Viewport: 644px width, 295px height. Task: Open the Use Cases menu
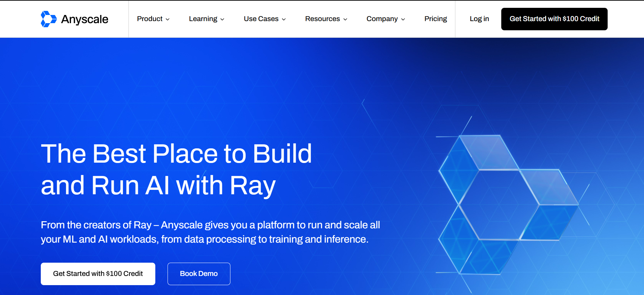[261, 19]
